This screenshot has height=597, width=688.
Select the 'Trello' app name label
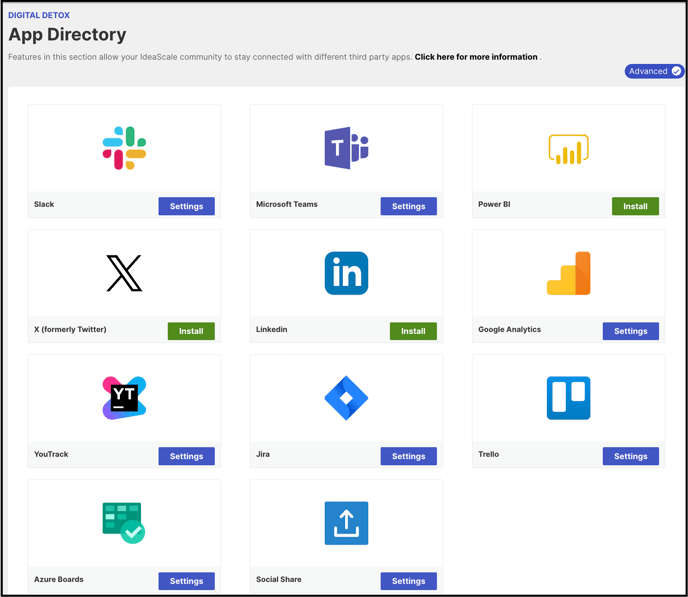point(488,454)
